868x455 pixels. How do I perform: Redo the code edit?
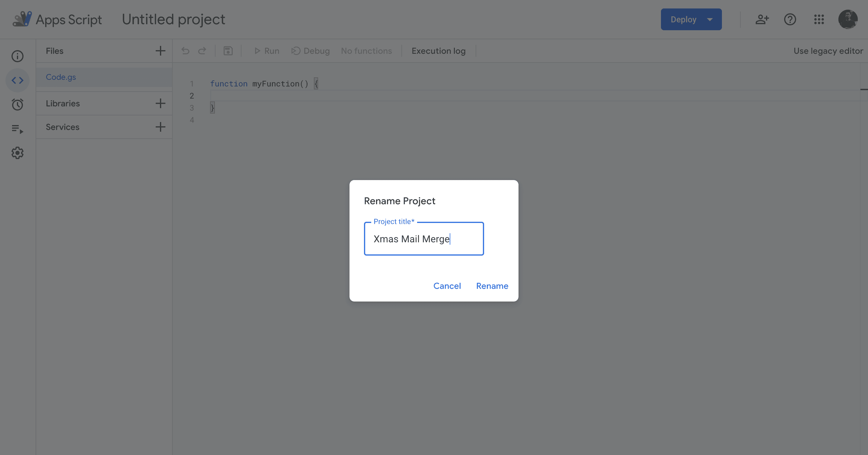pyautogui.click(x=202, y=50)
